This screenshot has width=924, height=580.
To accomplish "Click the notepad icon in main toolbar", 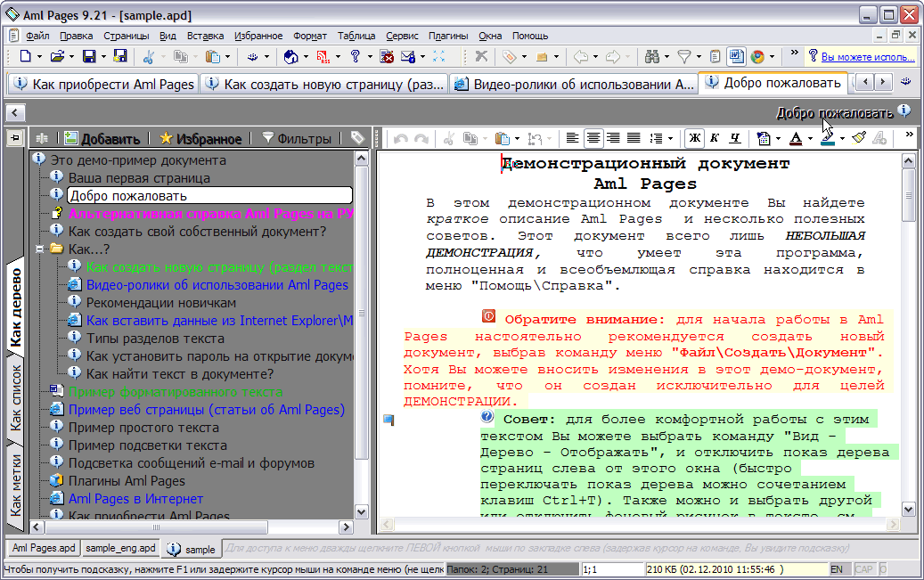I will (x=715, y=57).
